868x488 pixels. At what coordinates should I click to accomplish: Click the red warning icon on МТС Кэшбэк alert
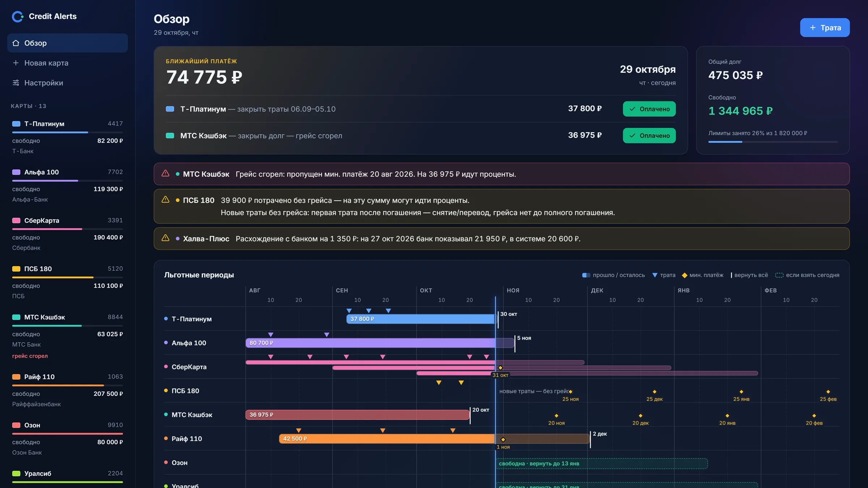[165, 174]
